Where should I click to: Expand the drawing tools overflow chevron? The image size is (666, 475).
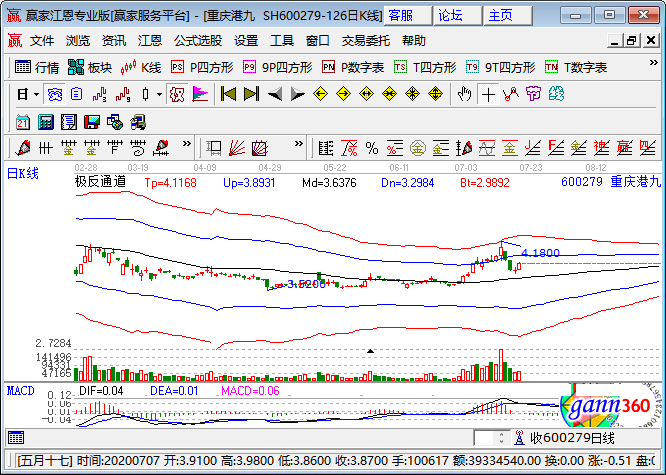(x=186, y=144)
